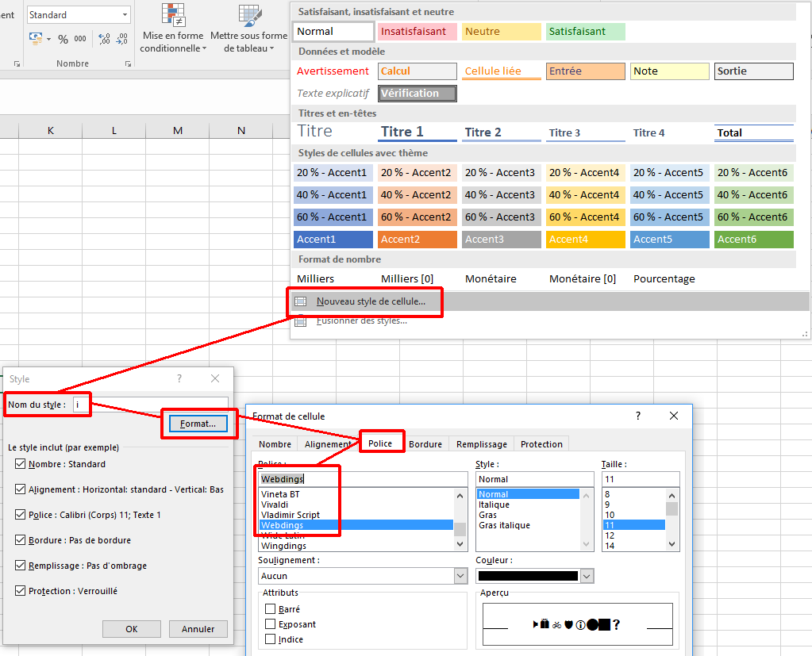Apply the Accent2 cell style
Screen dimensions: 812x656
pos(418,239)
